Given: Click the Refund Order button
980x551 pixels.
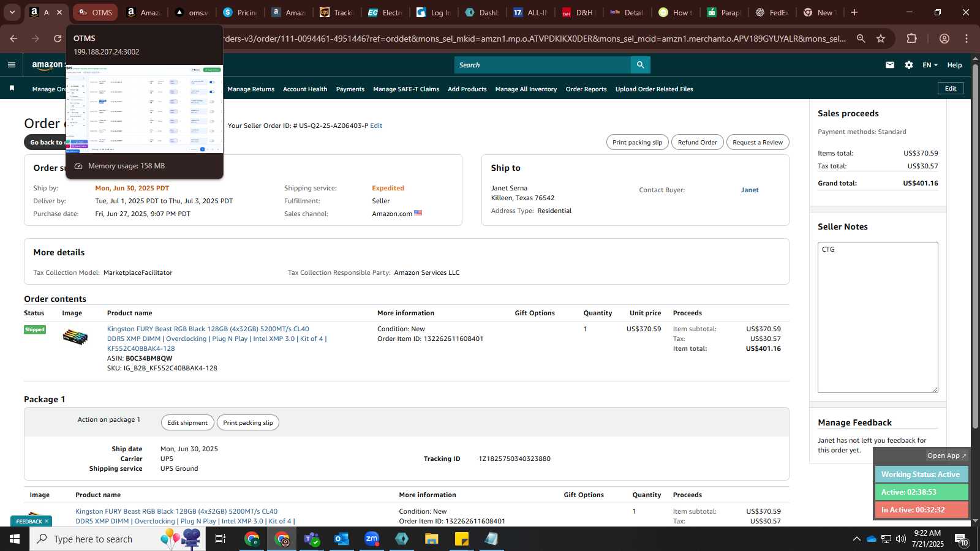Looking at the screenshot, I should tap(698, 142).
